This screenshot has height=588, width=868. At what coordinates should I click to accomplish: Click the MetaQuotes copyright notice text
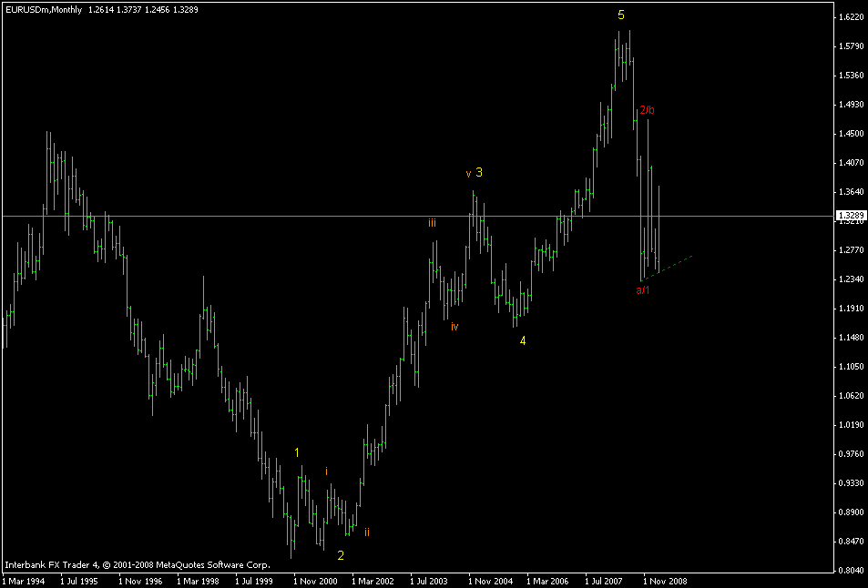[x=137, y=563]
